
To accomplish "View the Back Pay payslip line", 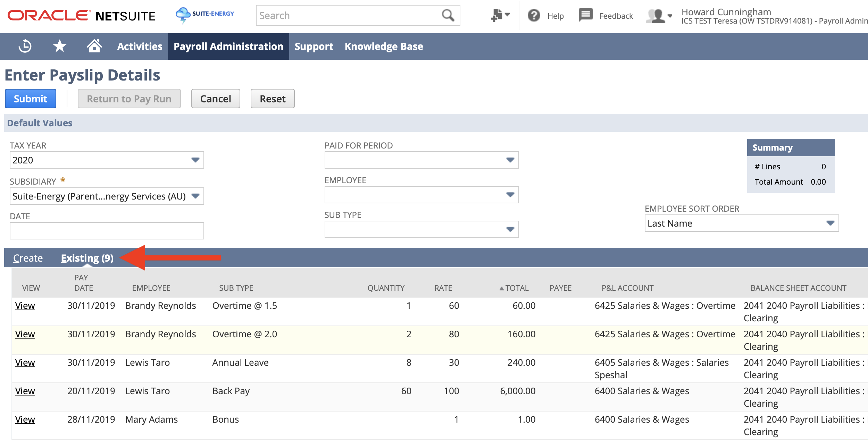I will coord(25,391).
